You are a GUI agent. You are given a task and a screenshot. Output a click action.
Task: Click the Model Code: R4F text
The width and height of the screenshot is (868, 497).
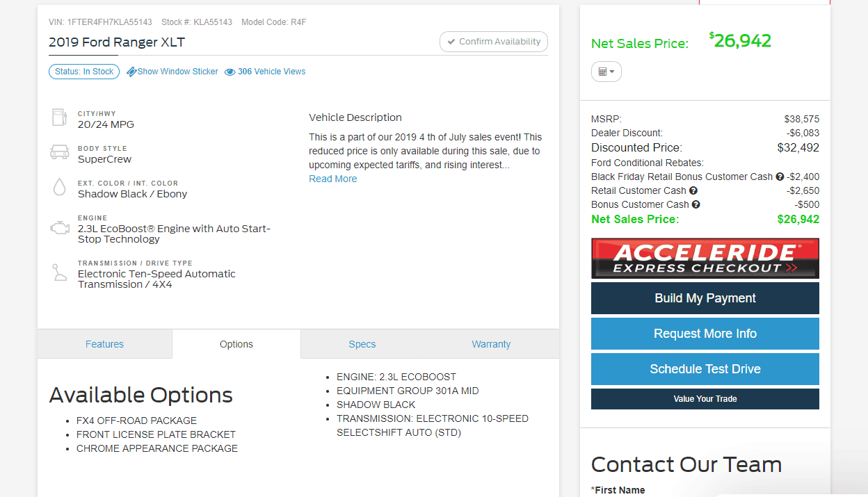274,22
